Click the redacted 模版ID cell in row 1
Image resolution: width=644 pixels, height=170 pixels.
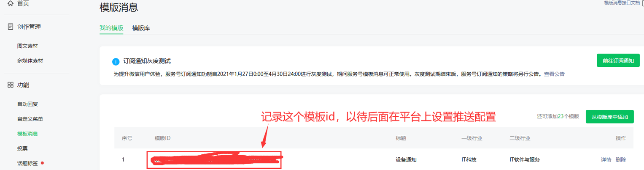(x=214, y=160)
